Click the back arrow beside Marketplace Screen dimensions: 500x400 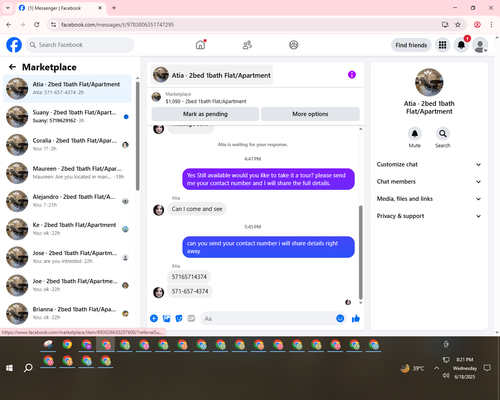point(12,67)
